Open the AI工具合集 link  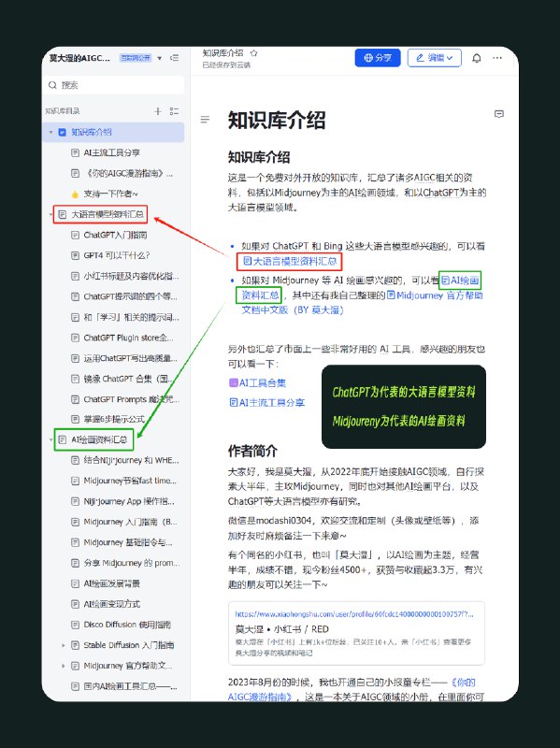[258, 382]
